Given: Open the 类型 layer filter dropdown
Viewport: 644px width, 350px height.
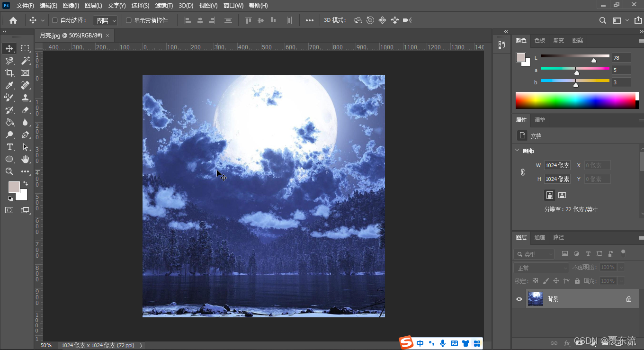Looking at the screenshot, I should coord(534,254).
